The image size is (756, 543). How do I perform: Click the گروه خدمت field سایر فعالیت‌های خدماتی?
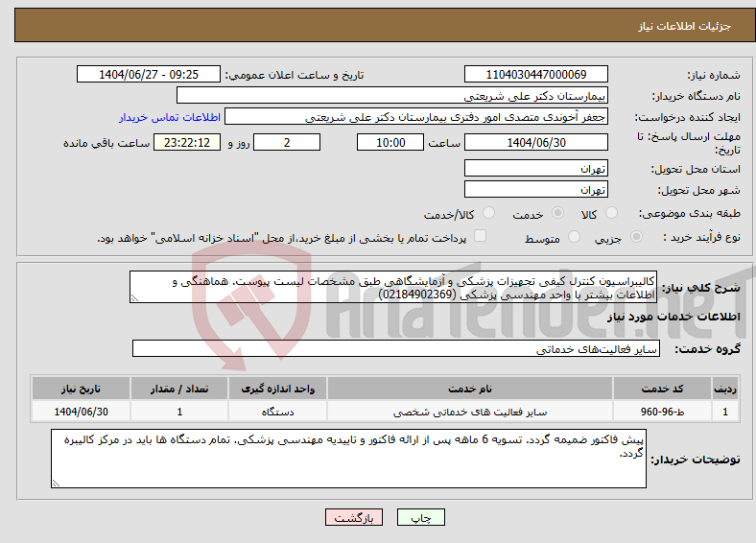click(x=396, y=348)
